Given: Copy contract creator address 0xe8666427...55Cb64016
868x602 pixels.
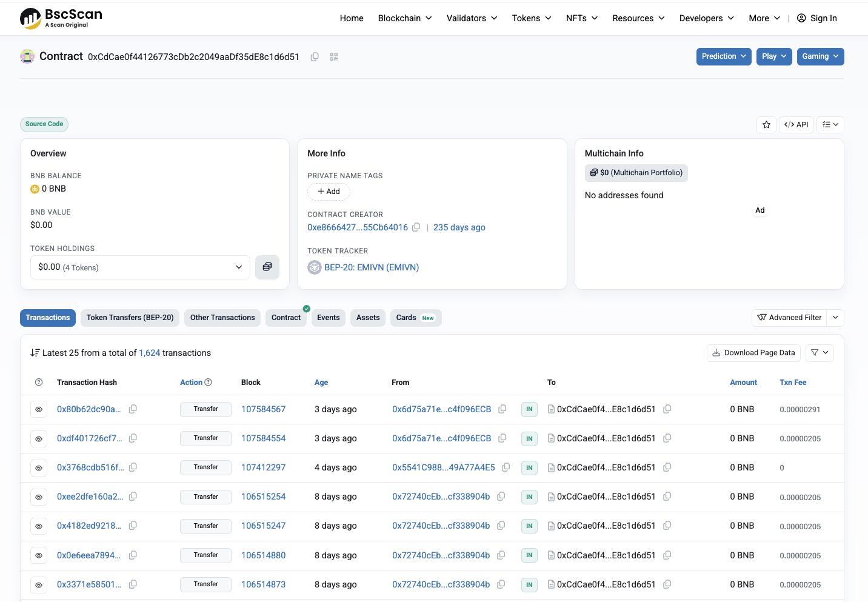Looking at the screenshot, I should tap(416, 227).
